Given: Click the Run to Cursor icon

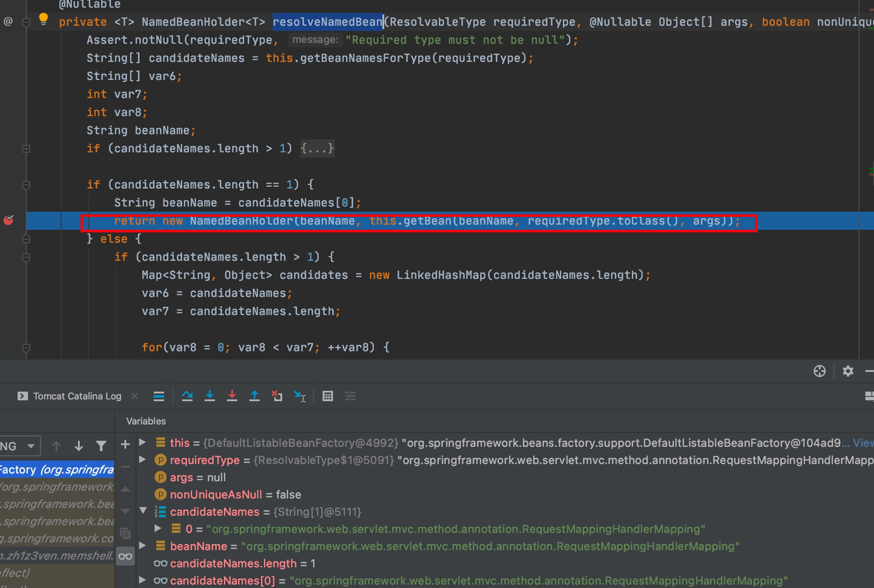Looking at the screenshot, I should (300, 396).
